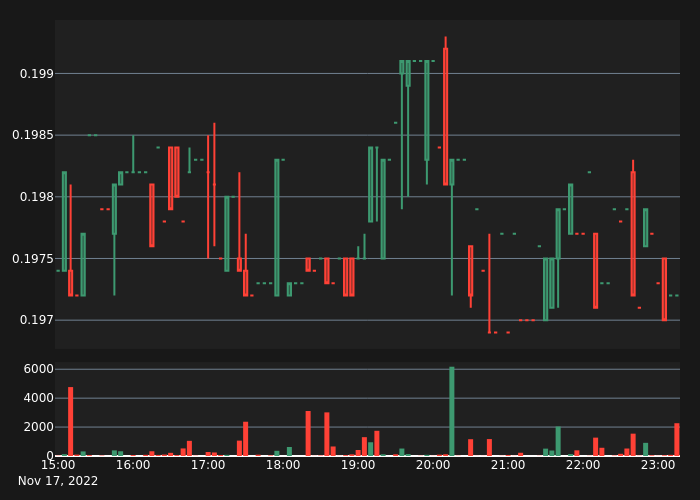Select the 19:00 time axis label
The width and height of the screenshot is (700, 500).
click(x=358, y=465)
